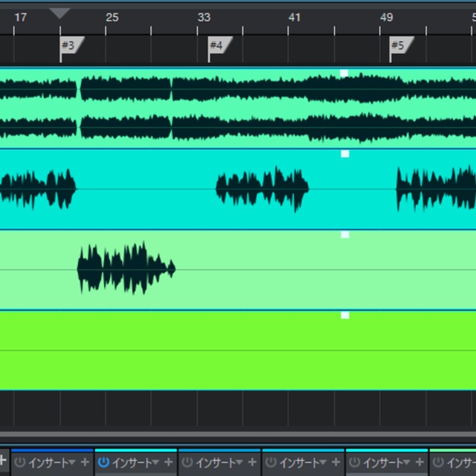Viewport: 476px width, 476px height.
Task: Add an insert on the second インサート panel
Action: (x=168, y=463)
